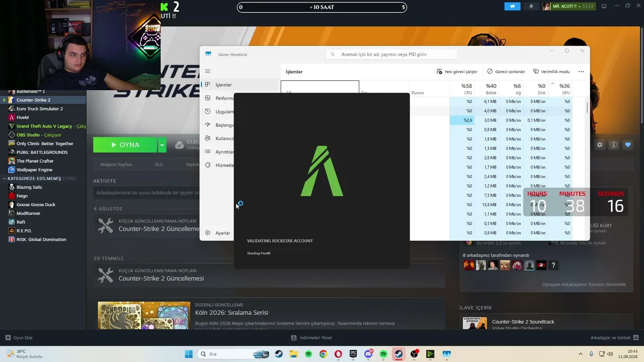Open game info icon in Steam
The width and height of the screenshot is (644, 362).
[x=614, y=145]
